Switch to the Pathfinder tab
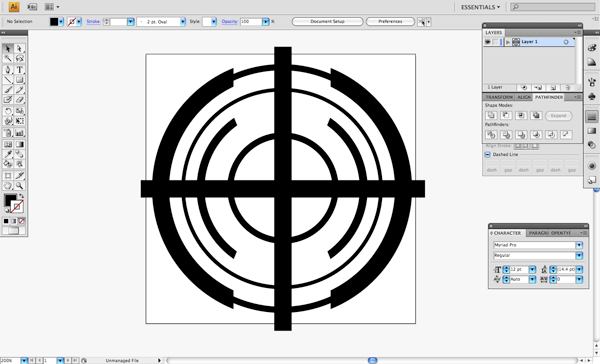The height and width of the screenshot is (364, 600). (x=549, y=97)
